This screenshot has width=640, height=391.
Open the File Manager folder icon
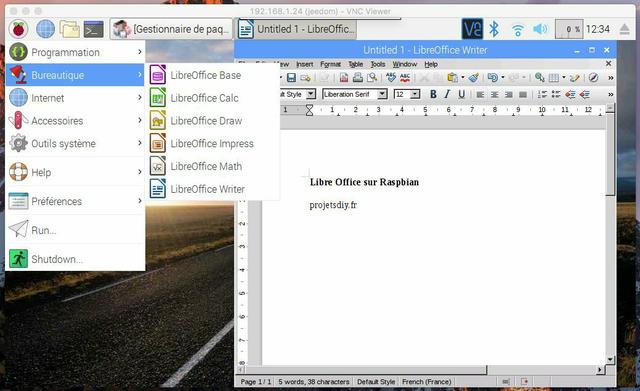coord(70,29)
